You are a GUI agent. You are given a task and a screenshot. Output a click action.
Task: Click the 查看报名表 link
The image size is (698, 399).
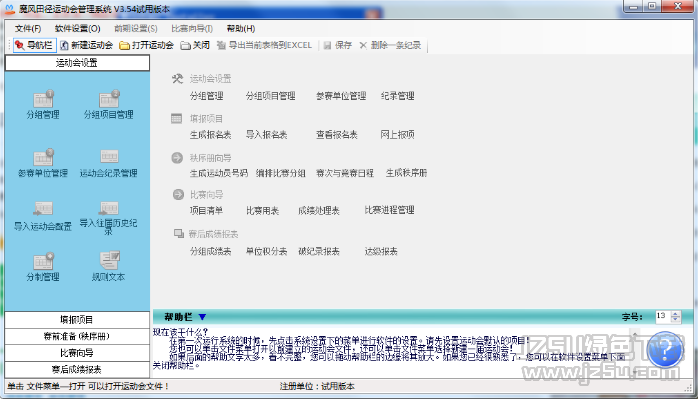pos(337,134)
